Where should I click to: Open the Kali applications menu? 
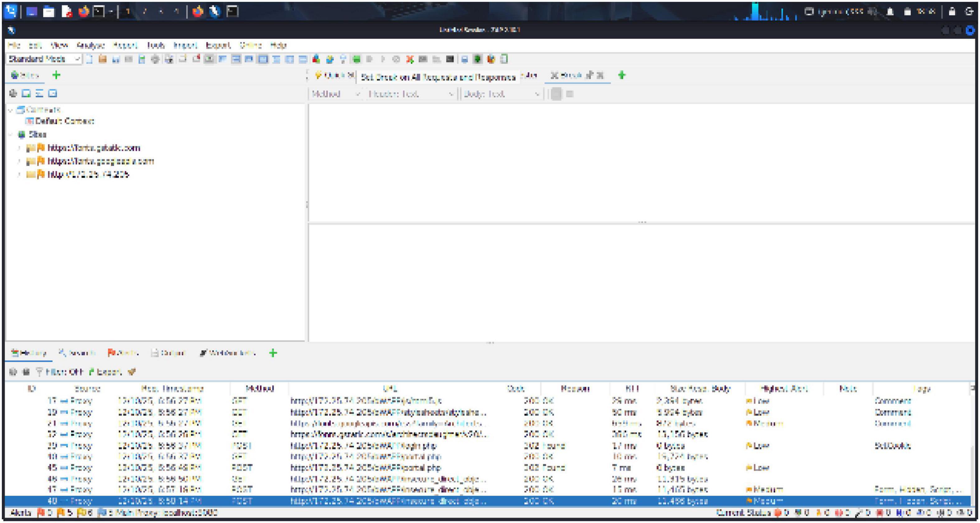point(11,12)
